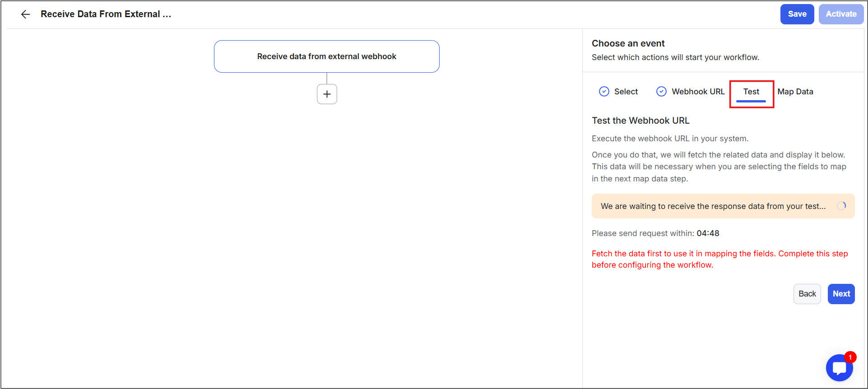This screenshot has height=389, width=868.
Task: Click the 04:48 countdown timer
Action: [708, 233]
